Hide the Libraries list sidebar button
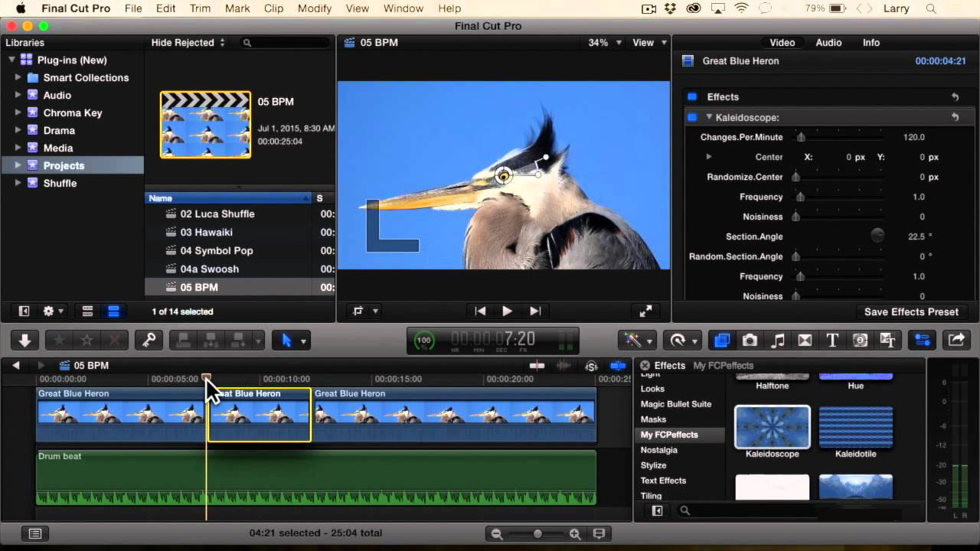The image size is (980, 551). [24, 311]
